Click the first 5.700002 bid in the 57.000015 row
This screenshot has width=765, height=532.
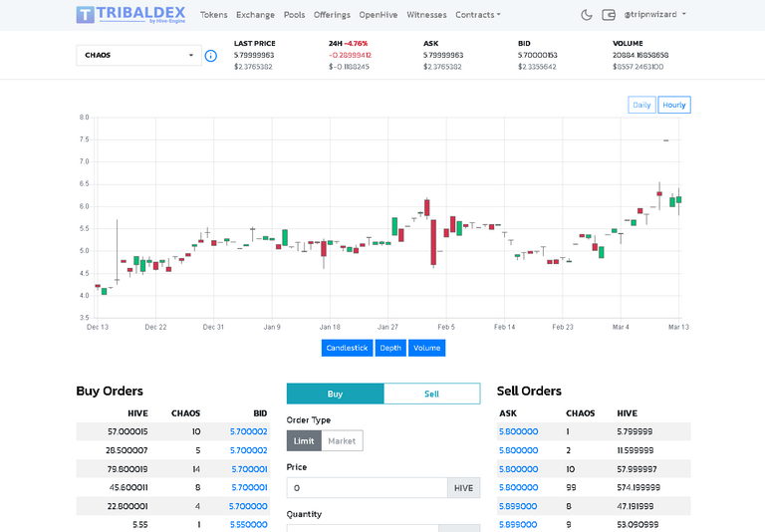(x=249, y=432)
